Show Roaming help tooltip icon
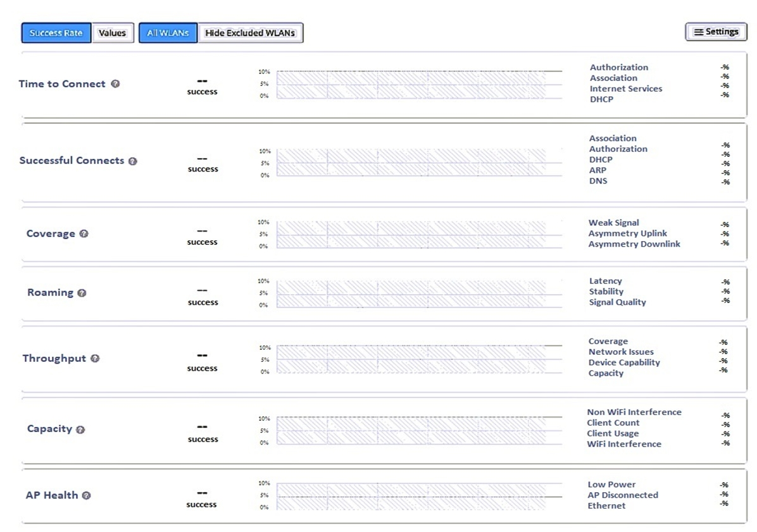Screen dimensions: 757x532 click(x=82, y=293)
